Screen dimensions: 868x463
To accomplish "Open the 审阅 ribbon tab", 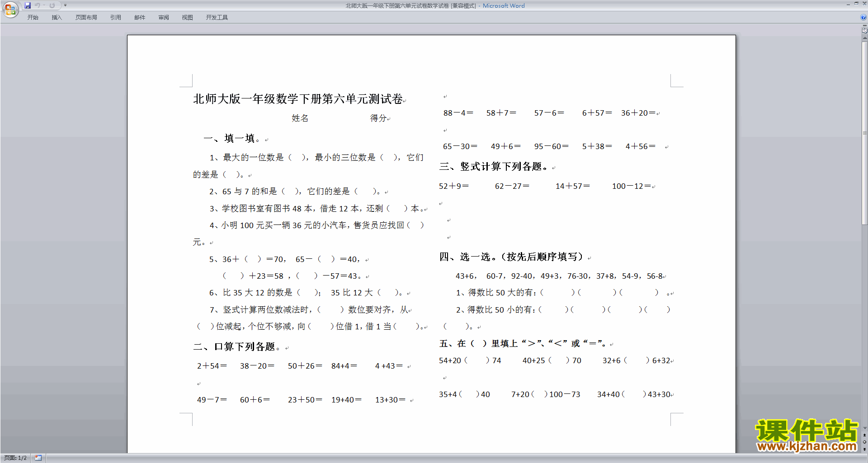I will click(164, 18).
